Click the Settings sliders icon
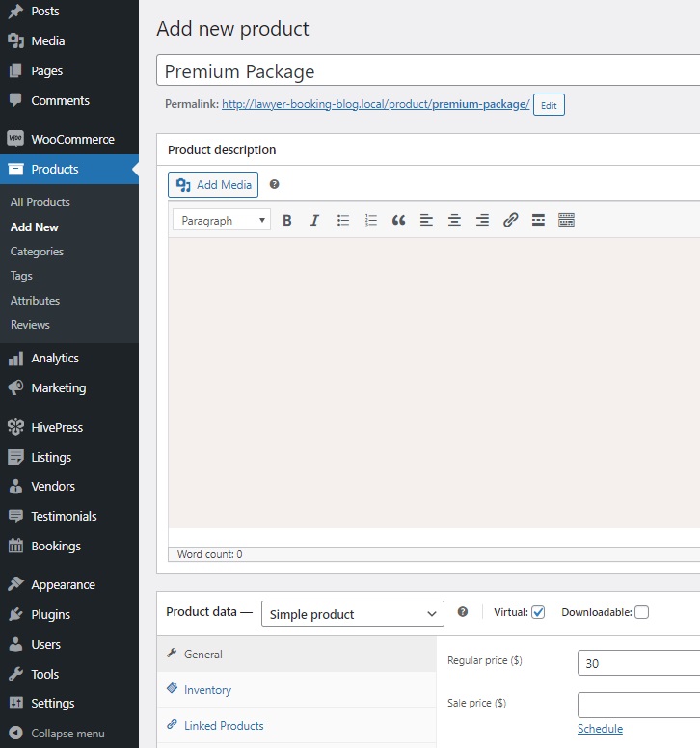Image resolution: width=700 pixels, height=748 pixels. click(x=15, y=703)
